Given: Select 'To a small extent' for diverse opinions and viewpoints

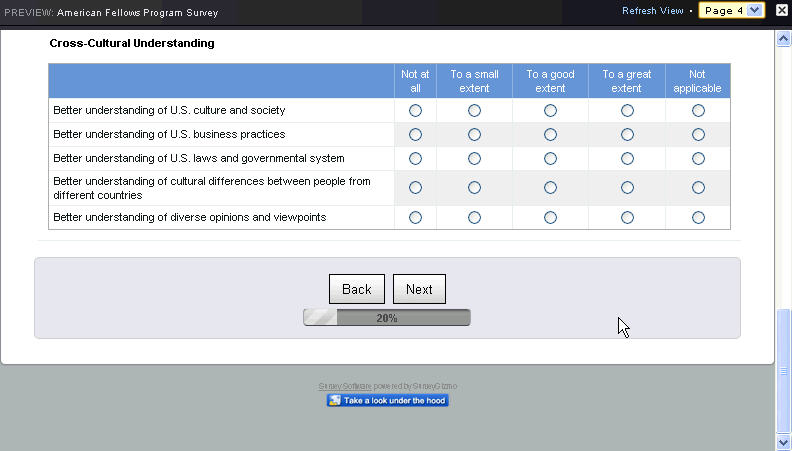Looking at the screenshot, I should click(x=474, y=218).
